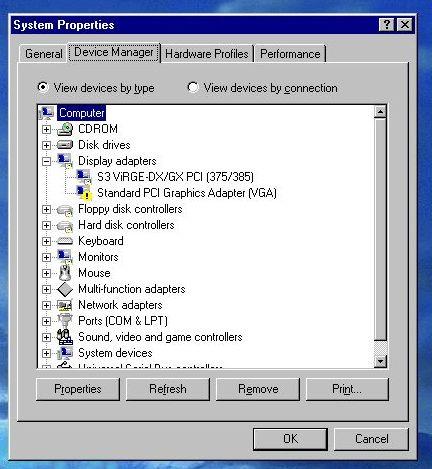This screenshot has width=432, height=469.
Task: Click the System devices icon
Action: 65,353
